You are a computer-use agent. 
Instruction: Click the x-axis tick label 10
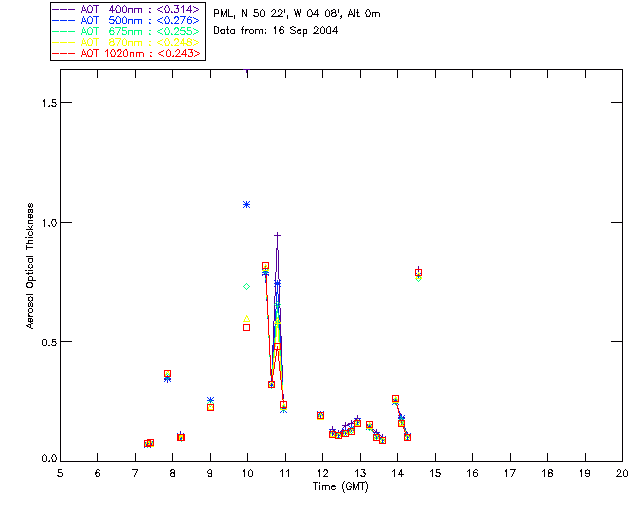pyautogui.click(x=247, y=473)
